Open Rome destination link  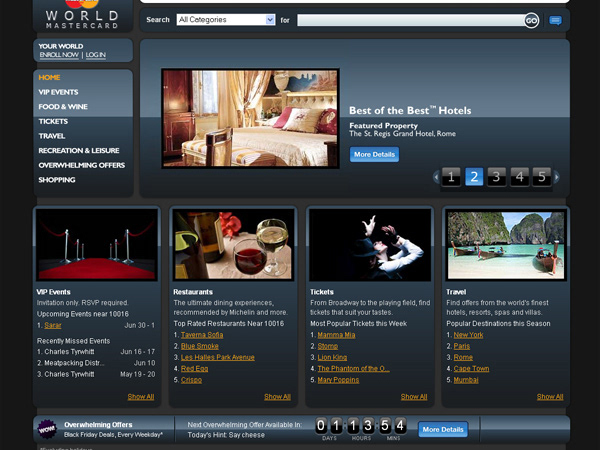click(x=463, y=357)
